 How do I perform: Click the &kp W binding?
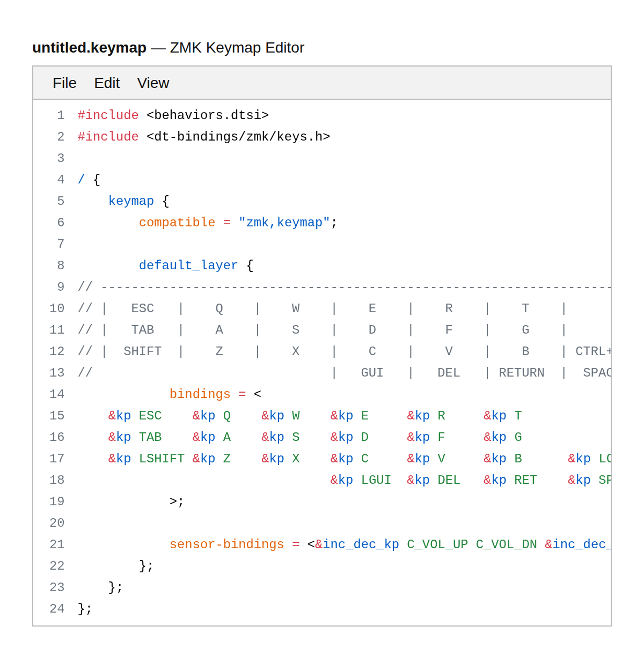[x=281, y=416]
